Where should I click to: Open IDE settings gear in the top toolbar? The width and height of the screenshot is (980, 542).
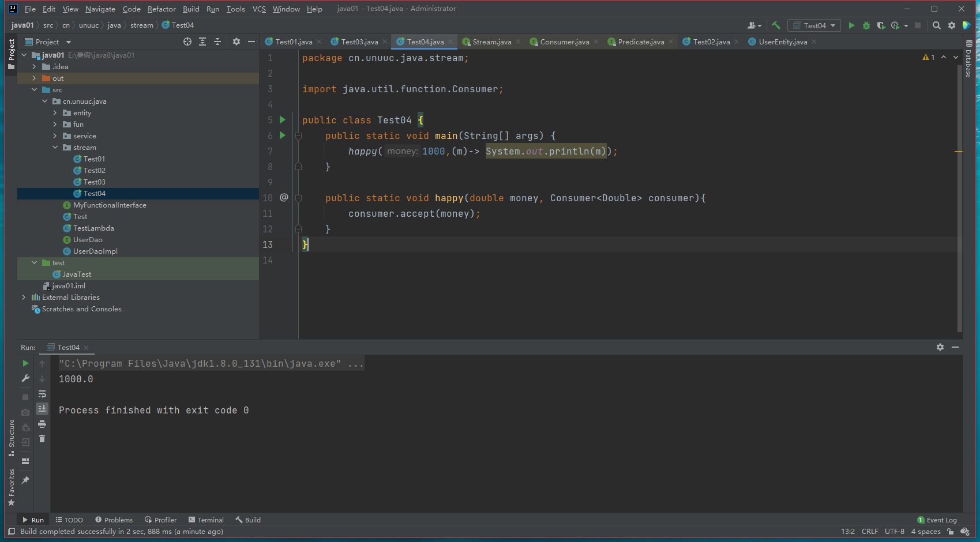pyautogui.click(x=952, y=25)
